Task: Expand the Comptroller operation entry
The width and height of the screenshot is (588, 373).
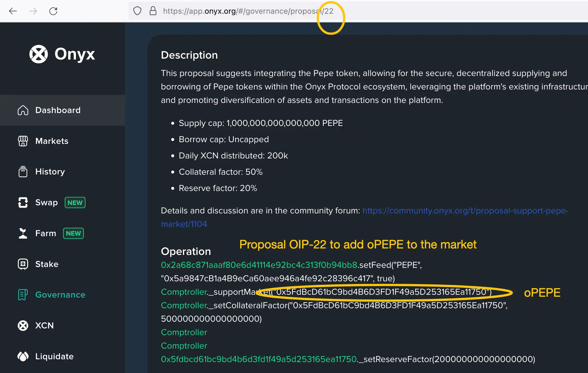Action: (184, 332)
